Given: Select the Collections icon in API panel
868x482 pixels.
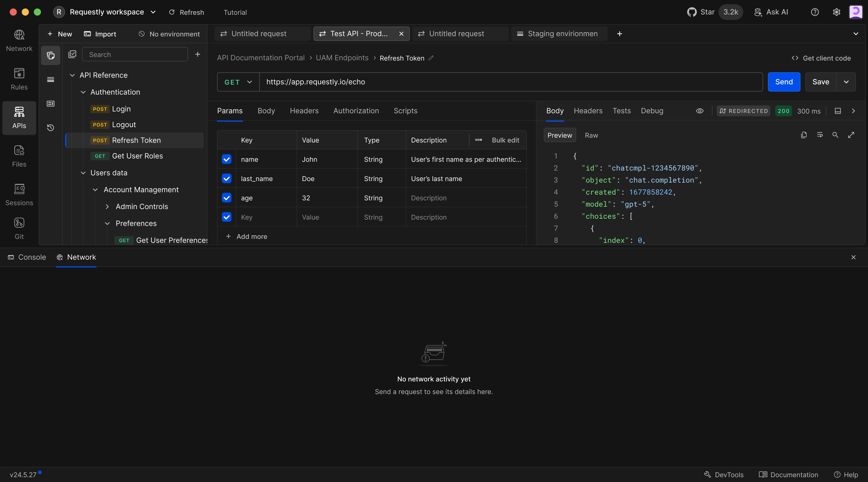Looking at the screenshot, I should 51,55.
